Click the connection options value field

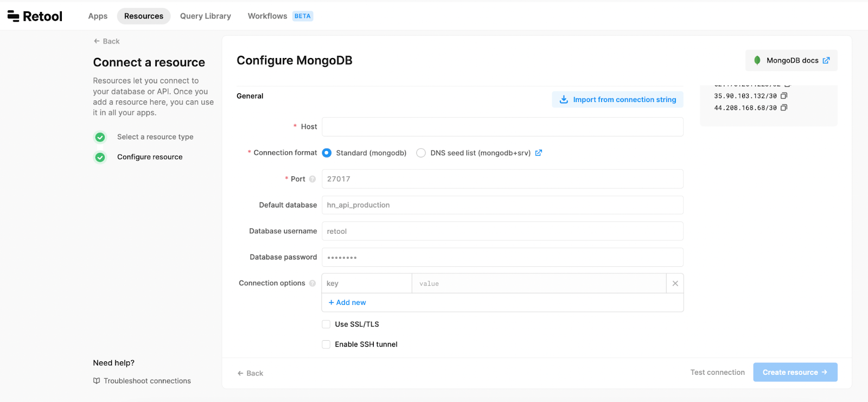539,283
